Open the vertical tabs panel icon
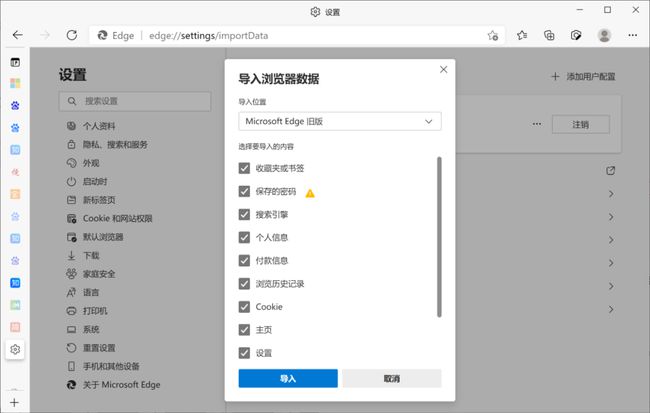650x413 pixels. (15, 63)
